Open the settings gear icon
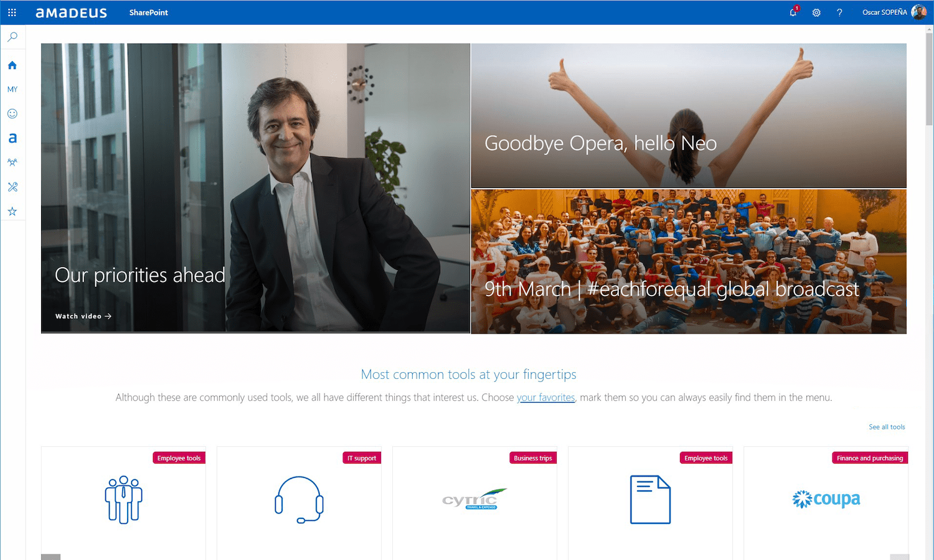The image size is (934, 560). tap(816, 12)
